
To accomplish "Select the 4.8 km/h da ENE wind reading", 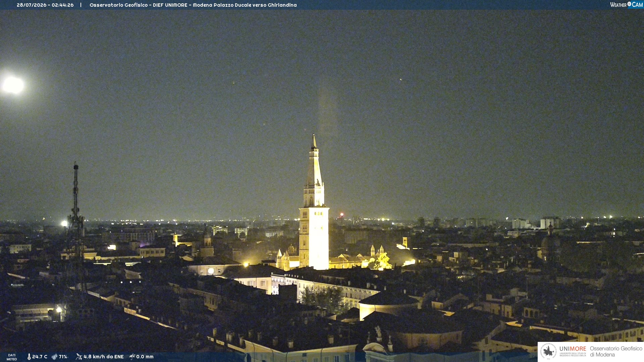I will pos(104,357).
